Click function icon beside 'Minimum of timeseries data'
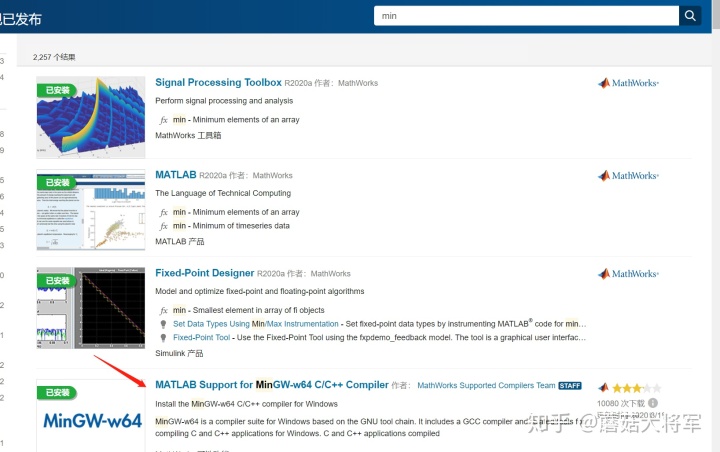Viewport: 720px width, 452px height. click(x=163, y=226)
